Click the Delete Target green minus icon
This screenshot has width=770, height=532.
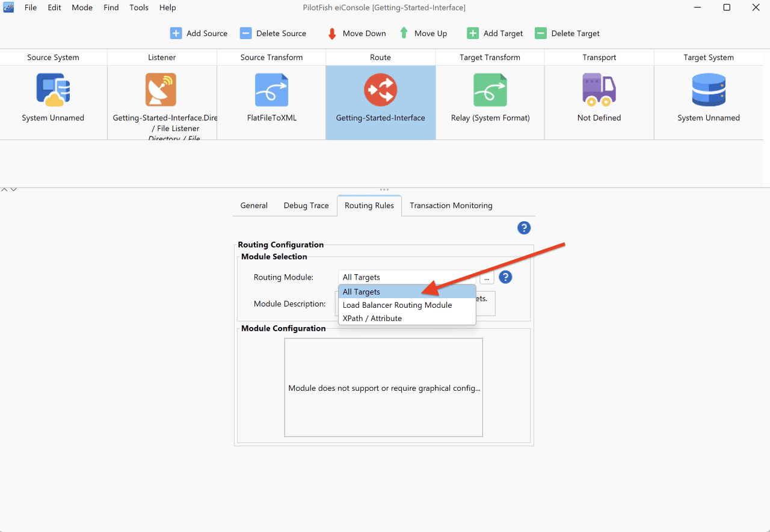541,33
